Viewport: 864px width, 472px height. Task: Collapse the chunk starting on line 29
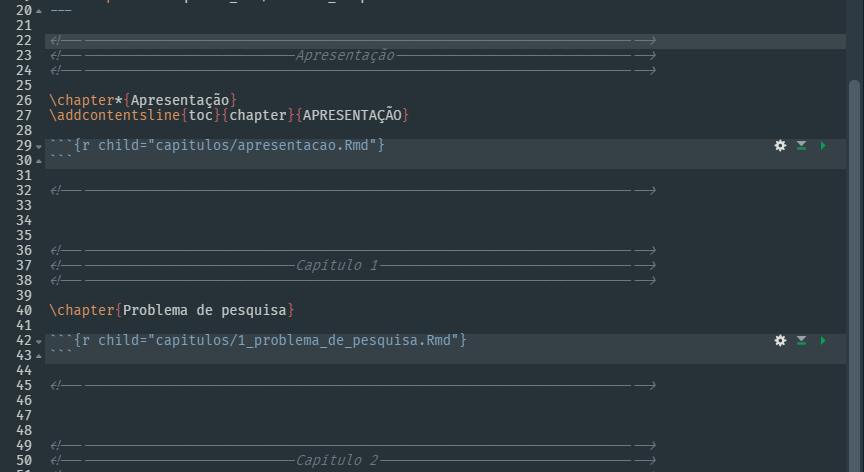coord(39,147)
